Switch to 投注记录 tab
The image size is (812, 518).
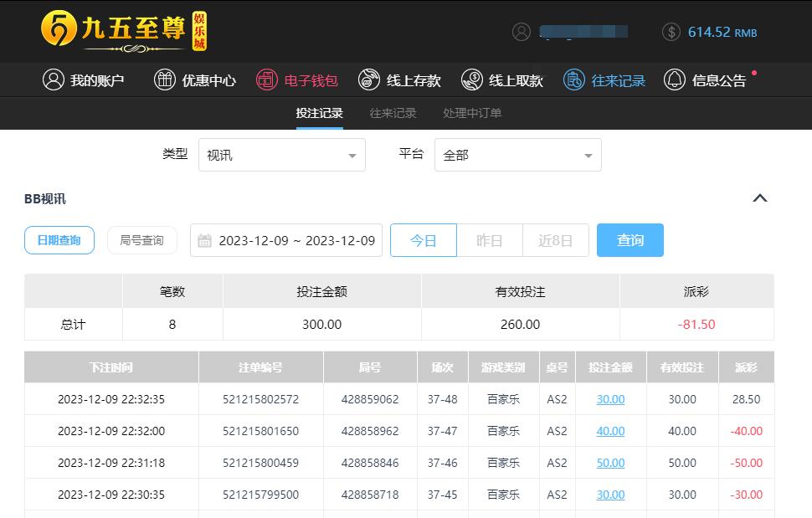320,113
